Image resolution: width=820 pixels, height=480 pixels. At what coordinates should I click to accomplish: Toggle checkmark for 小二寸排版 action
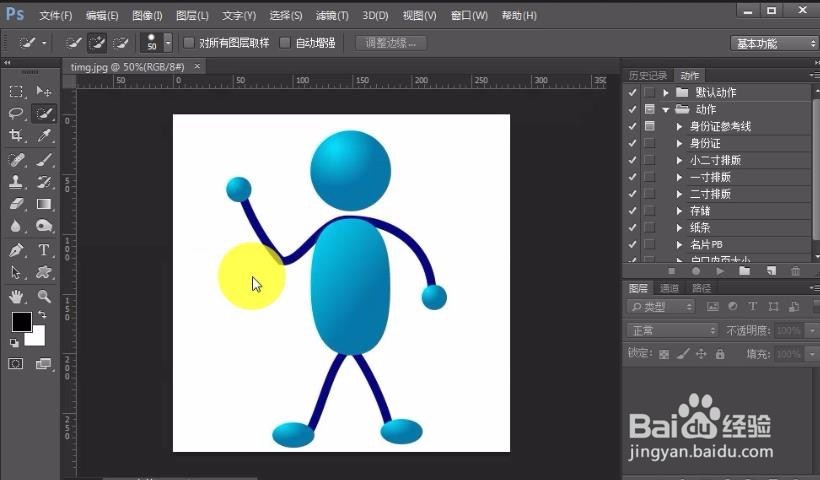click(632, 160)
